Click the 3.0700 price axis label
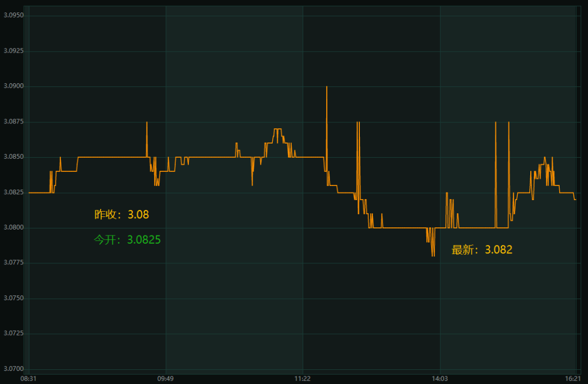This screenshot has width=588, height=384. click(x=14, y=369)
